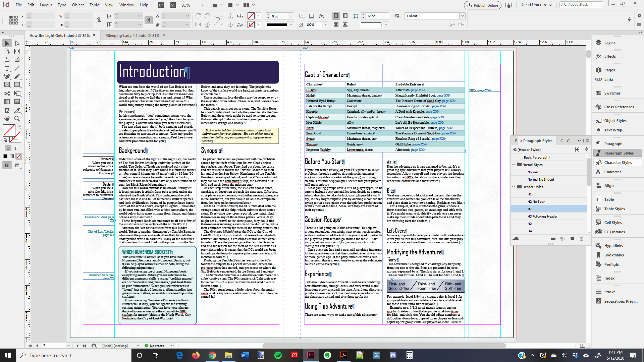The image size is (644, 362).
Task: Open the Layout menu
Action: (x=46, y=5)
